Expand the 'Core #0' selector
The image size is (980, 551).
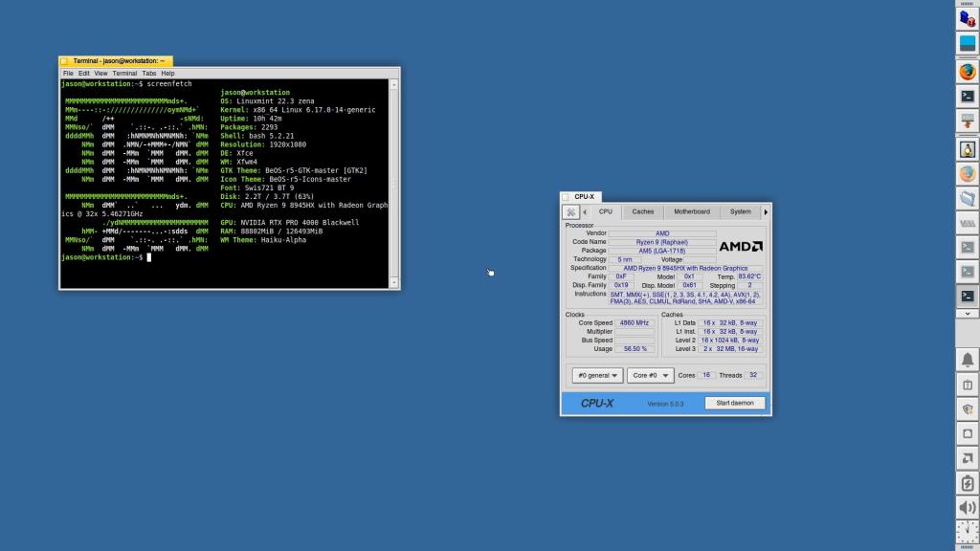click(651, 376)
